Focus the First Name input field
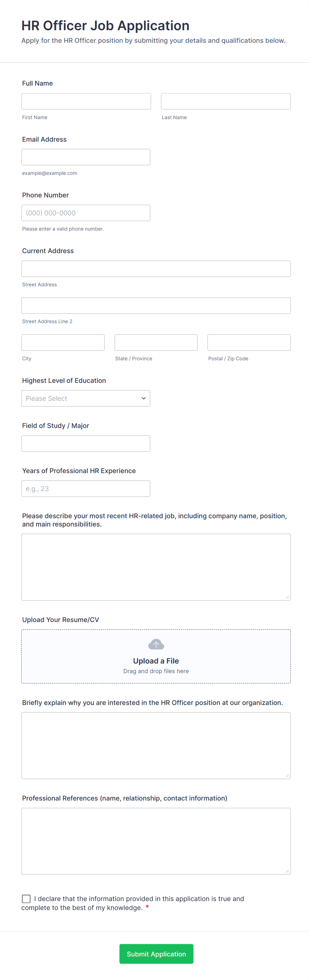 pos(86,101)
